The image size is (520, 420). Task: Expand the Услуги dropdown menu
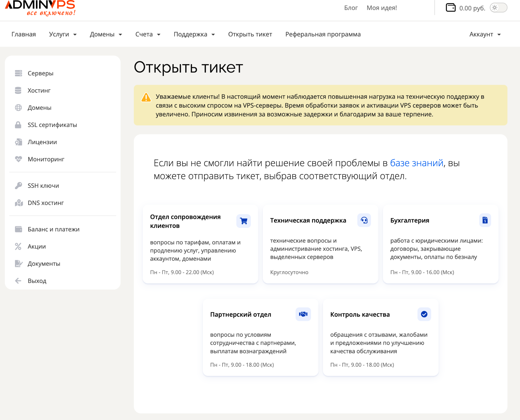(63, 34)
